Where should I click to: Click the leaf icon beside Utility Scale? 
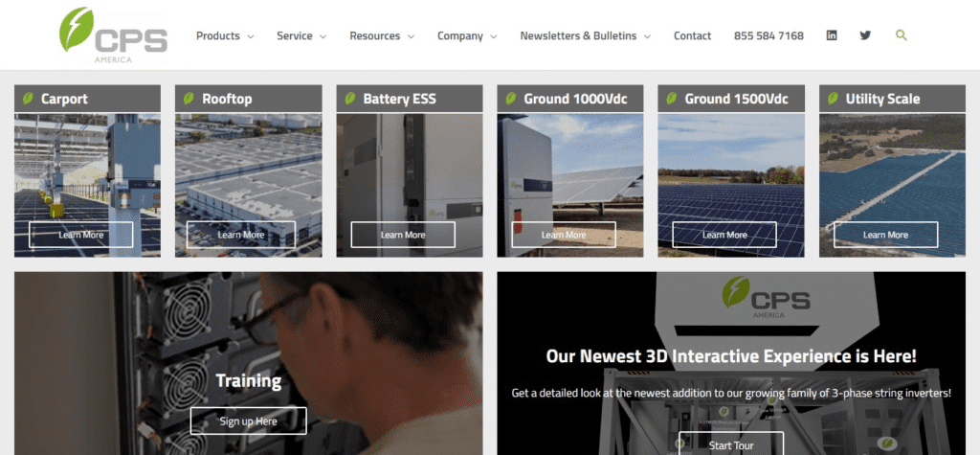pyautogui.click(x=833, y=99)
